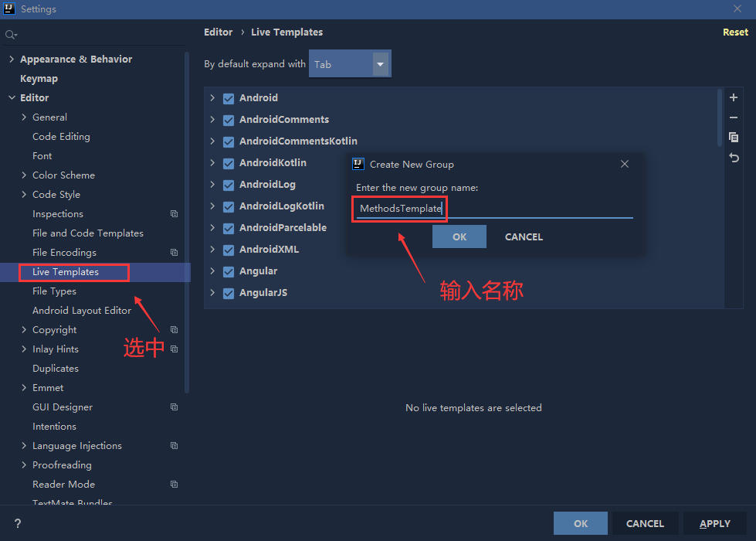The image size is (756, 541).
Task: Open File Types settings
Action: pos(54,291)
